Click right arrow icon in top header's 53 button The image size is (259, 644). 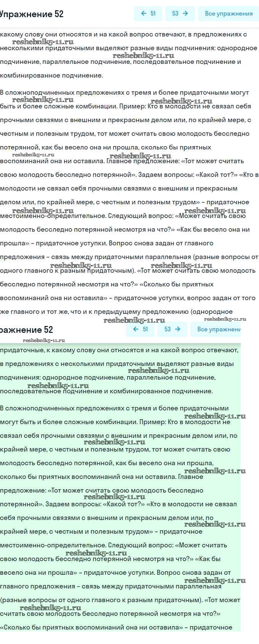(x=185, y=14)
